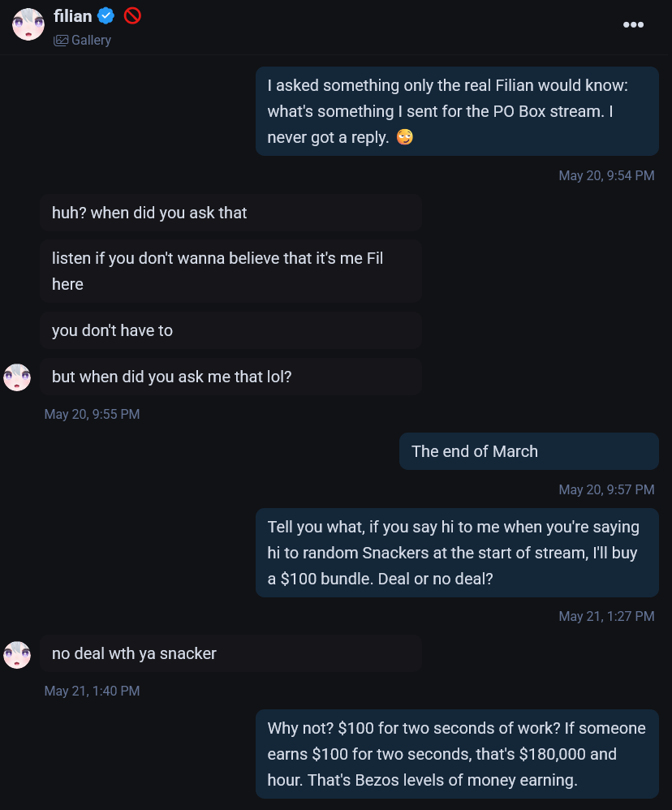672x810 pixels.
Task: Click filian's profile avatar in the header
Action: [28, 25]
